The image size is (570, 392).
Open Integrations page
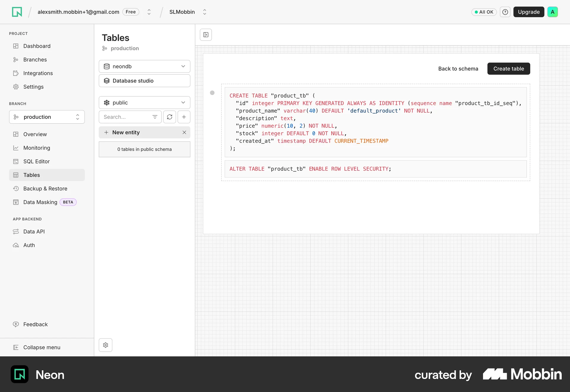coord(47,73)
